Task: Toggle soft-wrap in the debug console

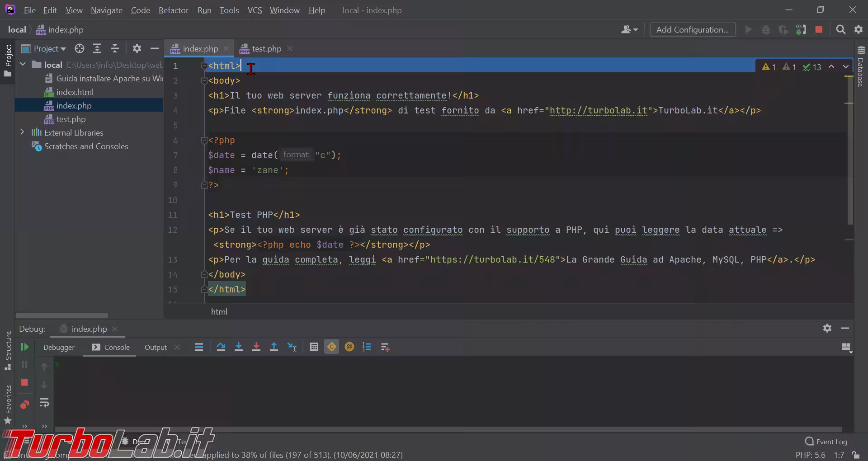Action: (x=44, y=403)
